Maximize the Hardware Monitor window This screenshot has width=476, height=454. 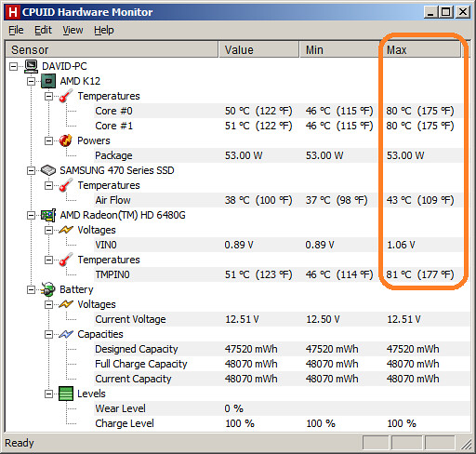click(x=445, y=12)
